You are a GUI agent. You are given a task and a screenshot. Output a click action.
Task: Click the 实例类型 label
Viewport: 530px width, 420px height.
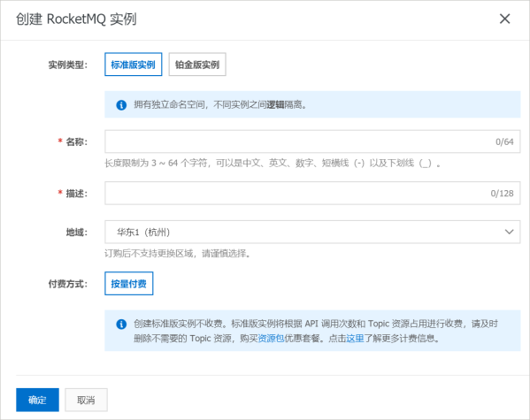[68, 65]
